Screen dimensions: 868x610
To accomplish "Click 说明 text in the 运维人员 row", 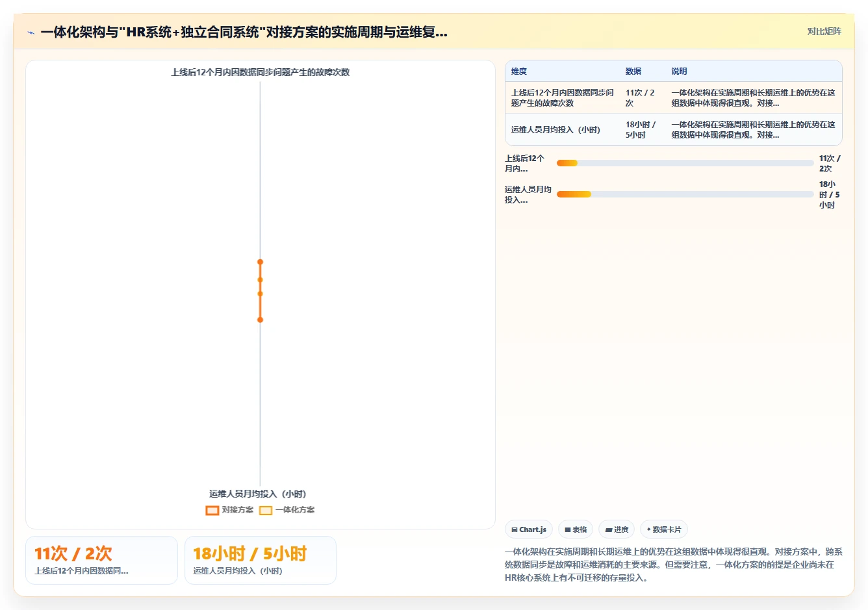I will tap(753, 130).
